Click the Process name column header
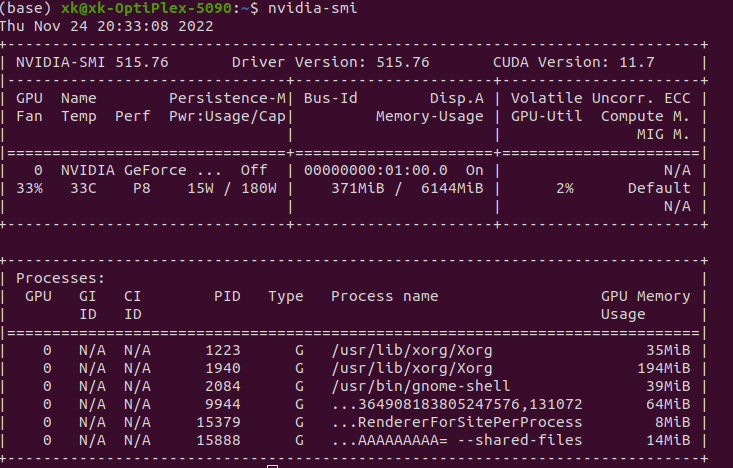 tap(384, 296)
